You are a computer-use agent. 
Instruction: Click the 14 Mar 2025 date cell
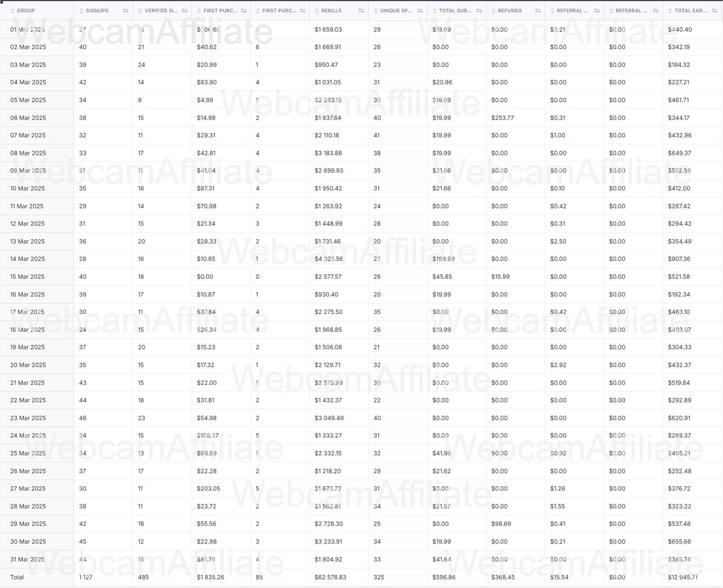28,259
